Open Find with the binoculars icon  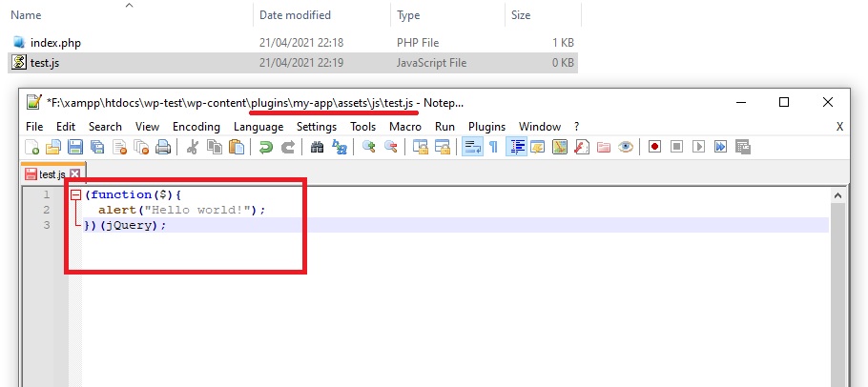coord(317,147)
